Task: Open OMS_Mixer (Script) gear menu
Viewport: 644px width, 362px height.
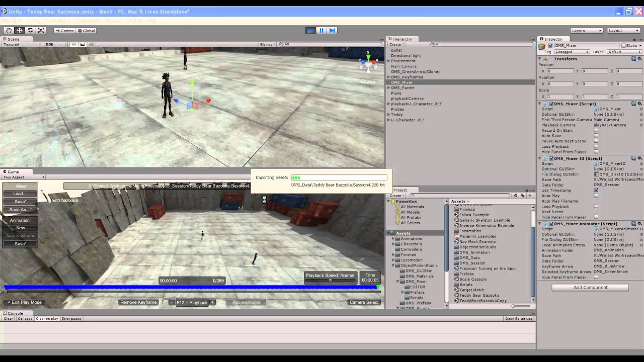Action: click(639, 104)
